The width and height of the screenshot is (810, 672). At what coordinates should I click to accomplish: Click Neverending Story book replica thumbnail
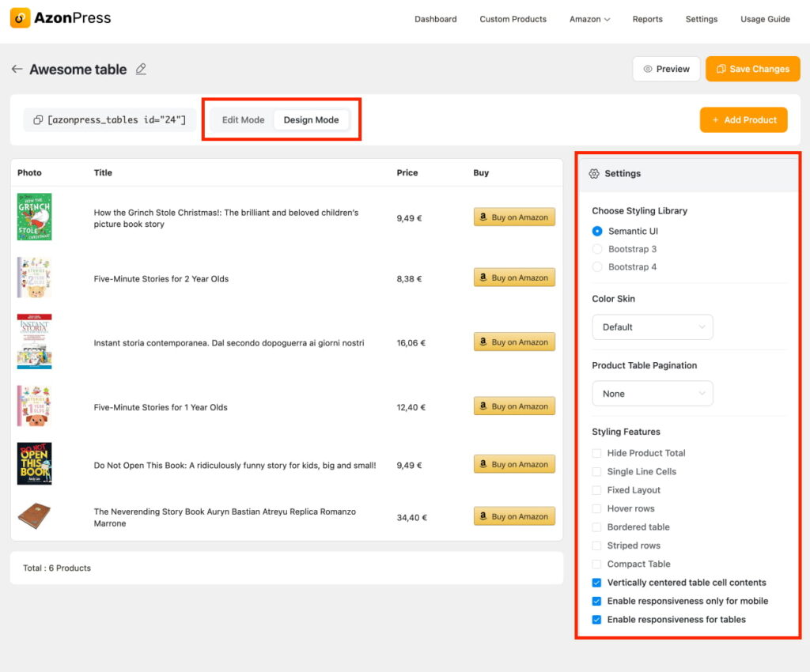click(x=35, y=516)
